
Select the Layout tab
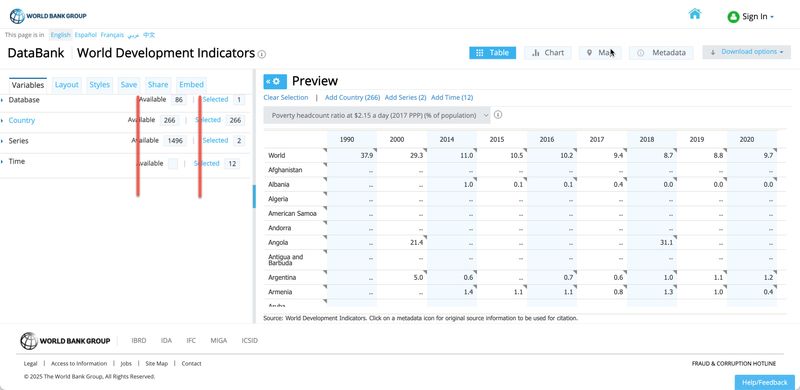tap(67, 85)
